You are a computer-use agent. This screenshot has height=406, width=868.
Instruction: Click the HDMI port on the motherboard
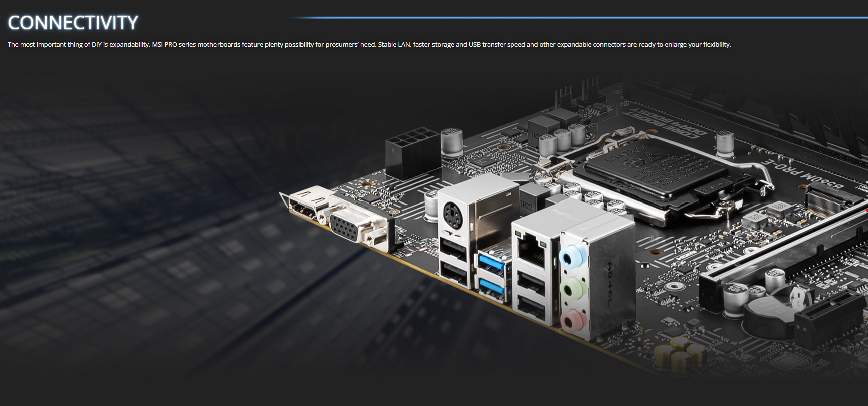pos(303,206)
